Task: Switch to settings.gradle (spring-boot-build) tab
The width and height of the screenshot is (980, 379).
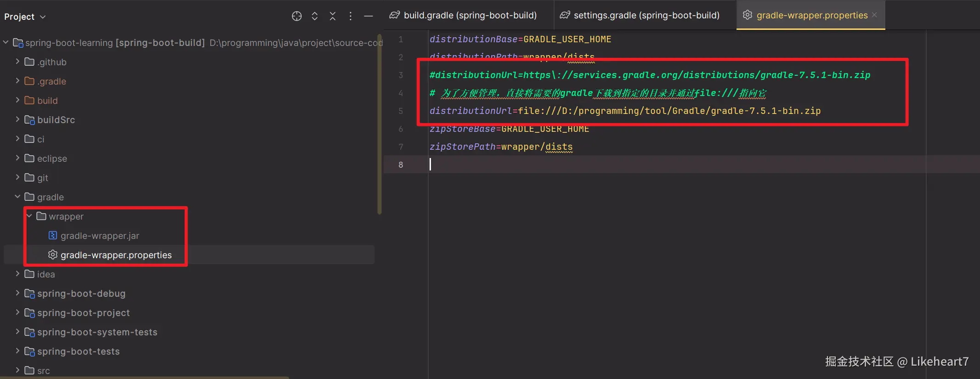Action: click(x=640, y=15)
